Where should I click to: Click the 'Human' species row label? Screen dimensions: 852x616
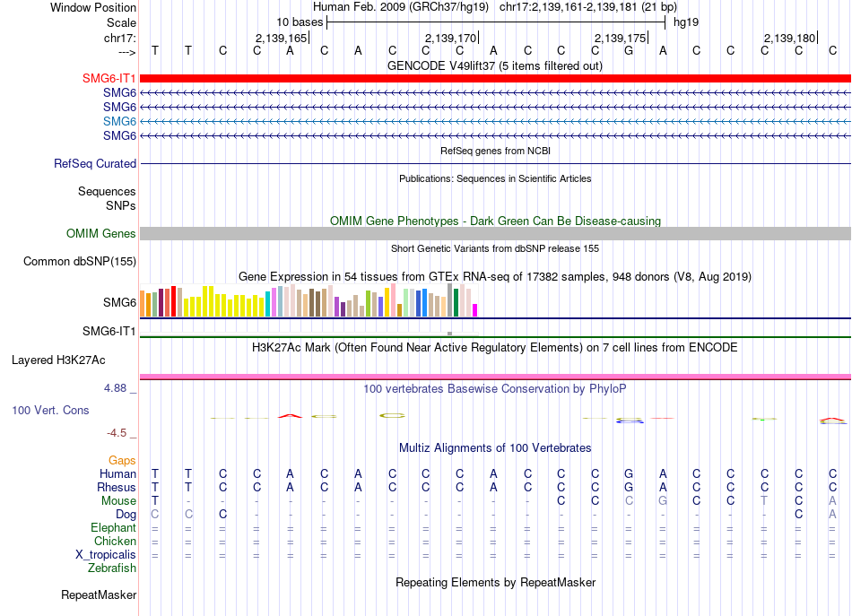(x=117, y=474)
